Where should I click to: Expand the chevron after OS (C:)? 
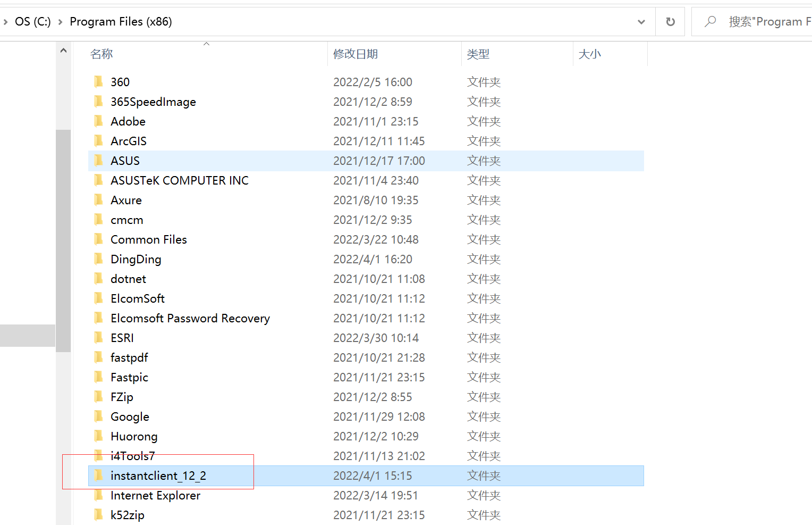(60, 22)
